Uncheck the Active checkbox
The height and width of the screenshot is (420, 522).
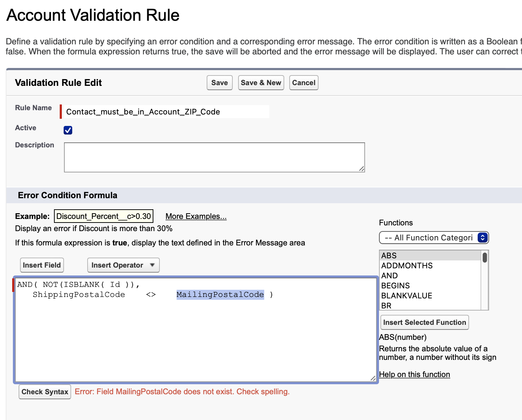pyautogui.click(x=68, y=130)
